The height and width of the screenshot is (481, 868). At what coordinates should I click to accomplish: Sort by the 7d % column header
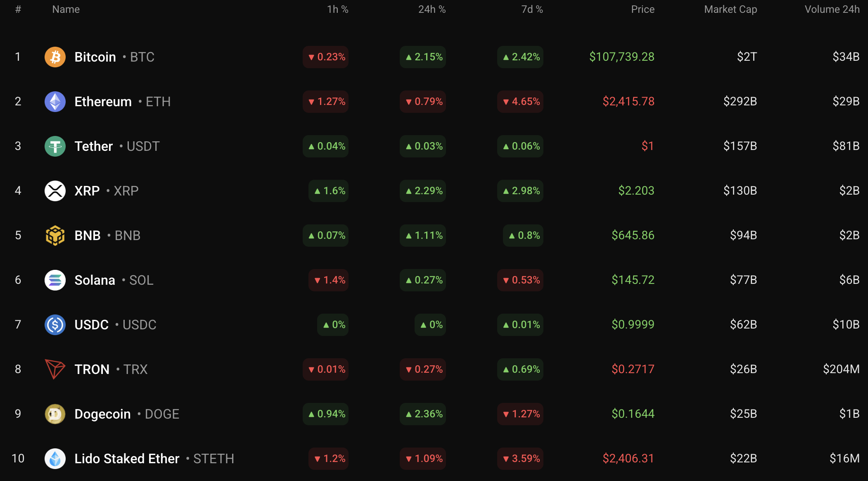click(532, 10)
